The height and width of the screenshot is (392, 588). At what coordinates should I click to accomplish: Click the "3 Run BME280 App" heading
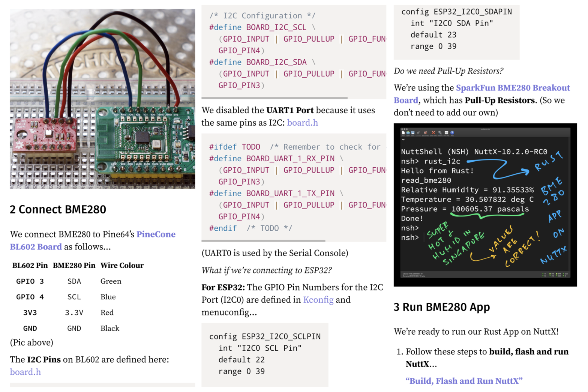[442, 307]
